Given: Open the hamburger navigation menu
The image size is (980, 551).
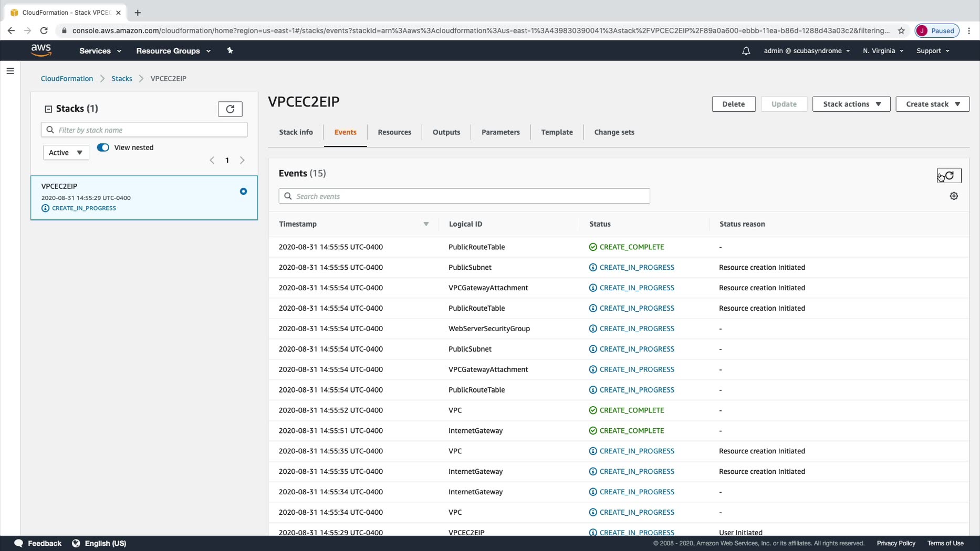Looking at the screenshot, I should (10, 71).
